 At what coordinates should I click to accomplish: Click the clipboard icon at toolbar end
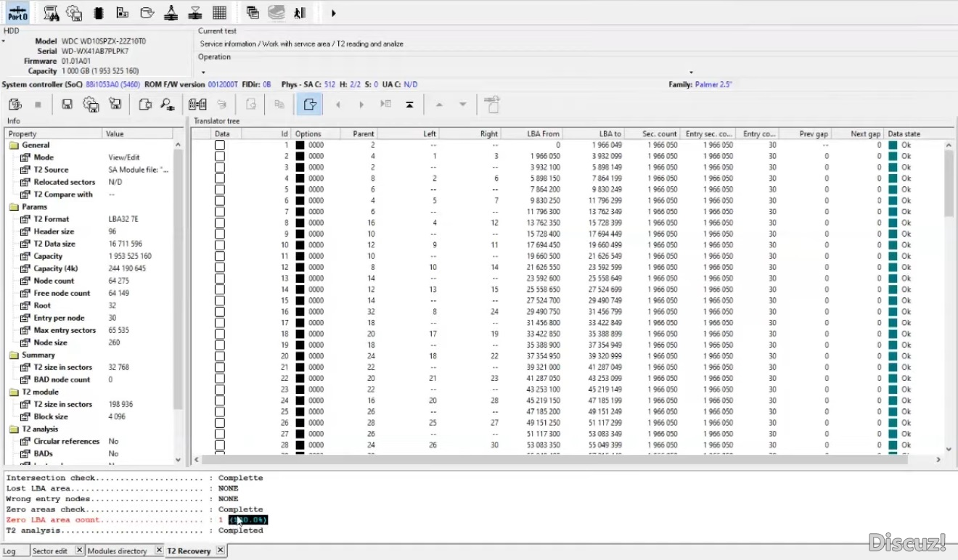(x=492, y=104)
